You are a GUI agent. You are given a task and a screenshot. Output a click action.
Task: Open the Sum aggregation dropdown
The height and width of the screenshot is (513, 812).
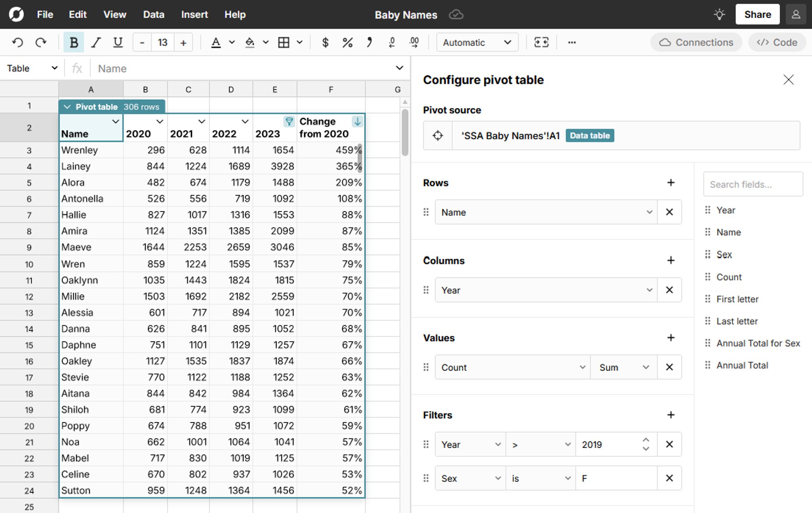tap(623, 367)
